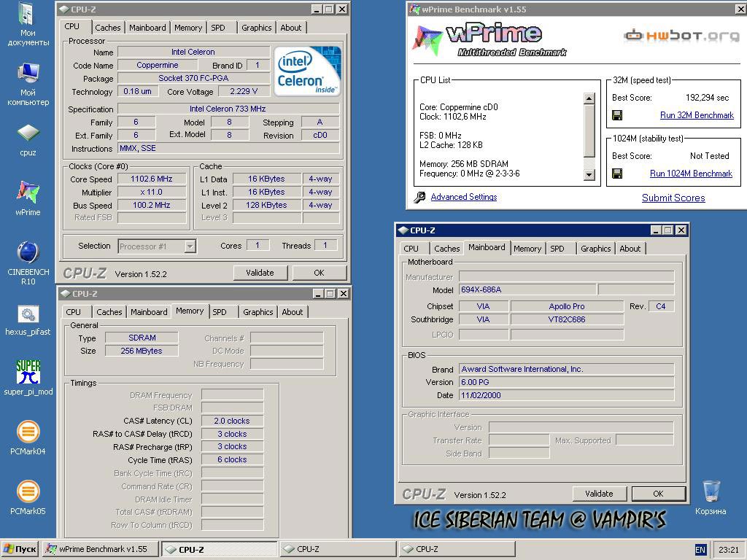This screenshot has width=747, height=560.
Task: Click the Intel Celeron inside logo
Action: [307, 71]
